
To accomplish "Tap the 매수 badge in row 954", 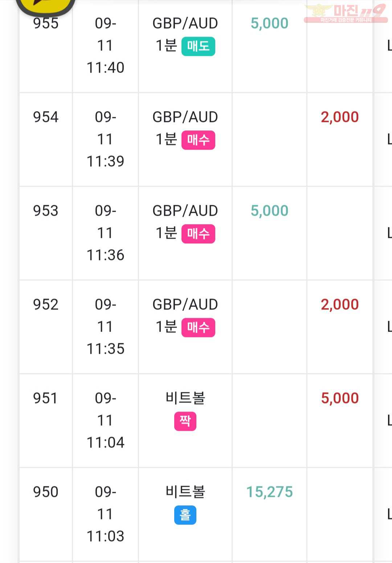I will (198, 140).
